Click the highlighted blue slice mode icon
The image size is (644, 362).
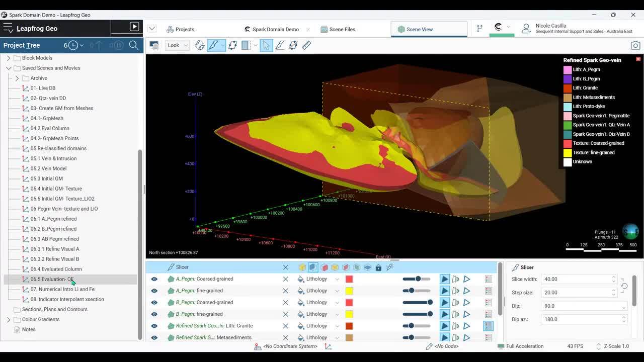click(313, 267)
